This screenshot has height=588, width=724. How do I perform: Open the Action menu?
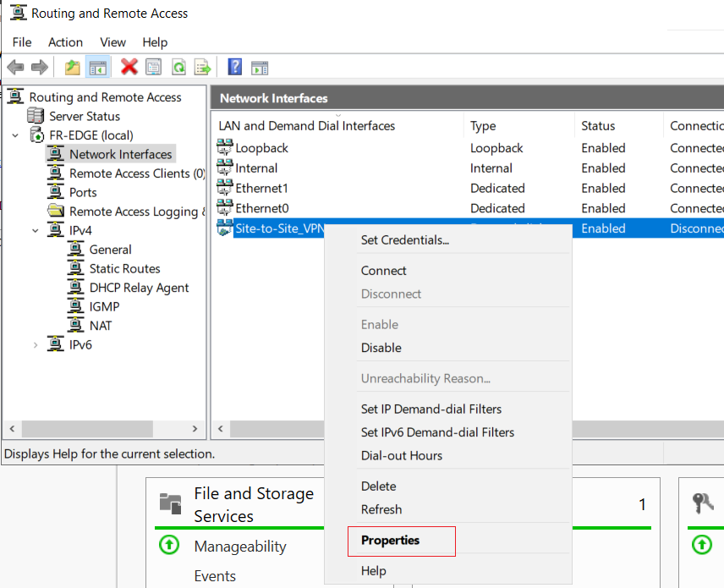coord(66,42)
